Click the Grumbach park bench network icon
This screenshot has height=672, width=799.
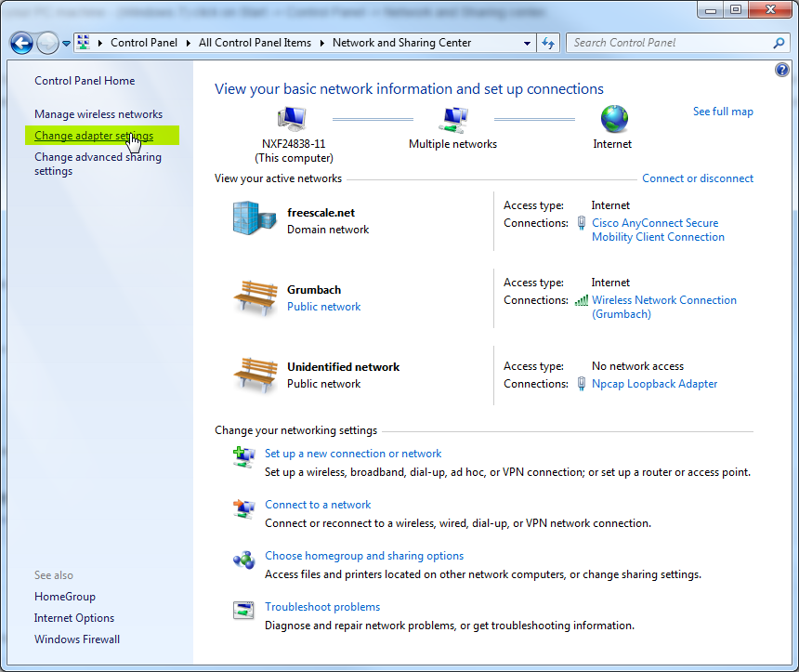[x=254, y=297]
